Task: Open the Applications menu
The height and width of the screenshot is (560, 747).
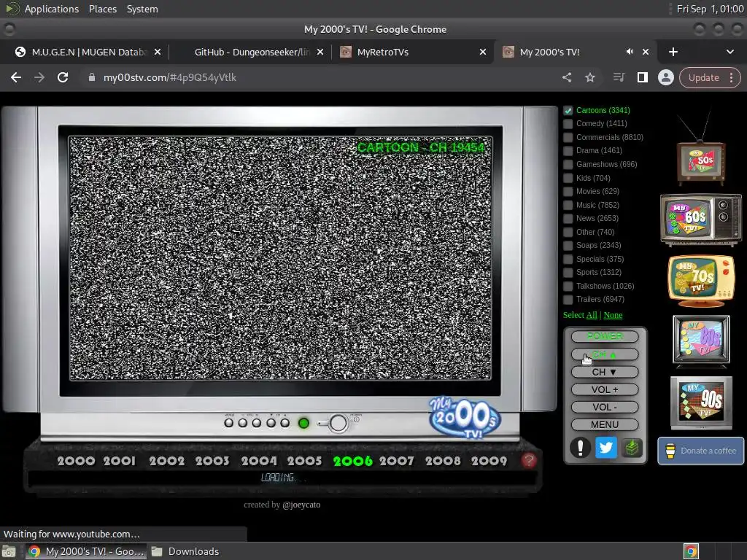Action: click(52, 9)
